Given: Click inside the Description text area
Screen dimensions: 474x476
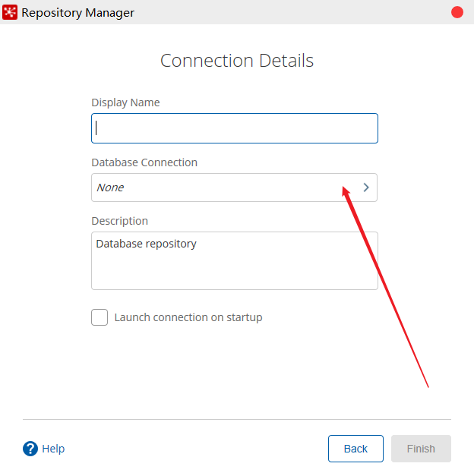Looking at the screenshot, I should 235,270.
